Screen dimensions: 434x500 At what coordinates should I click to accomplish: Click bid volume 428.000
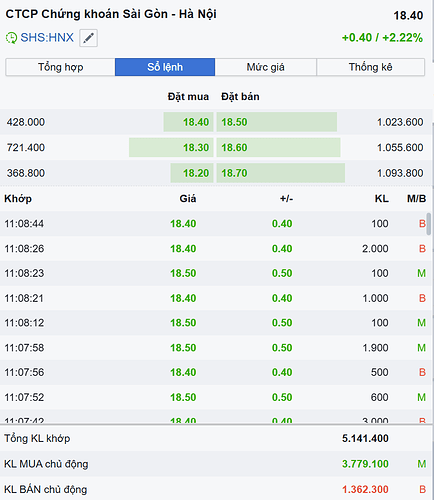click(x=26, y=122)
